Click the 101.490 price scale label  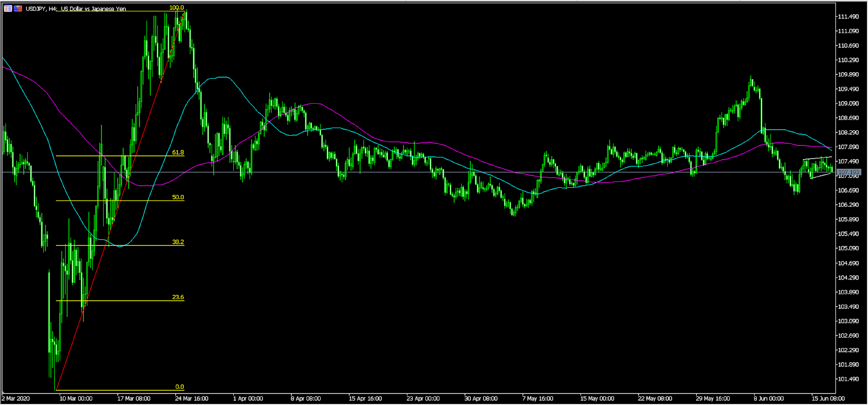[848, 379]
